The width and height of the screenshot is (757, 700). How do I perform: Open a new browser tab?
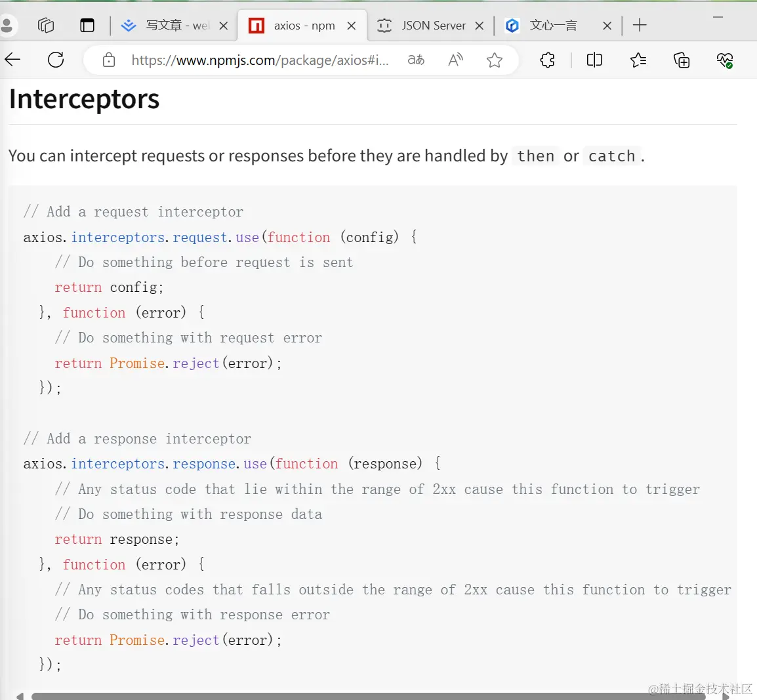click(x=640, y=25)
